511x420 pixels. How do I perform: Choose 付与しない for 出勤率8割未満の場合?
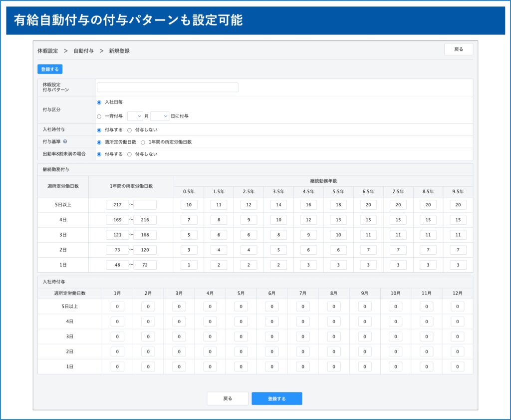pyautogui.click(x=130, y=154)
